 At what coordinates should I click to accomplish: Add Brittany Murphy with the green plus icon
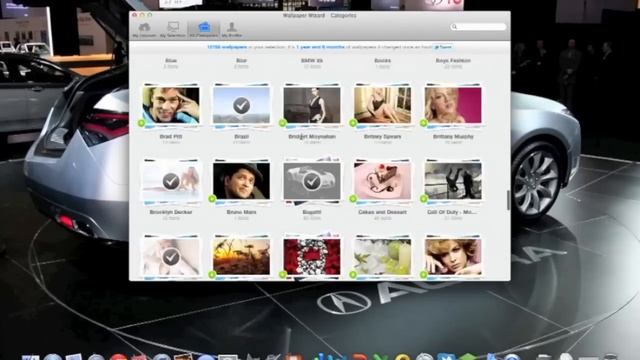point(424,123)
